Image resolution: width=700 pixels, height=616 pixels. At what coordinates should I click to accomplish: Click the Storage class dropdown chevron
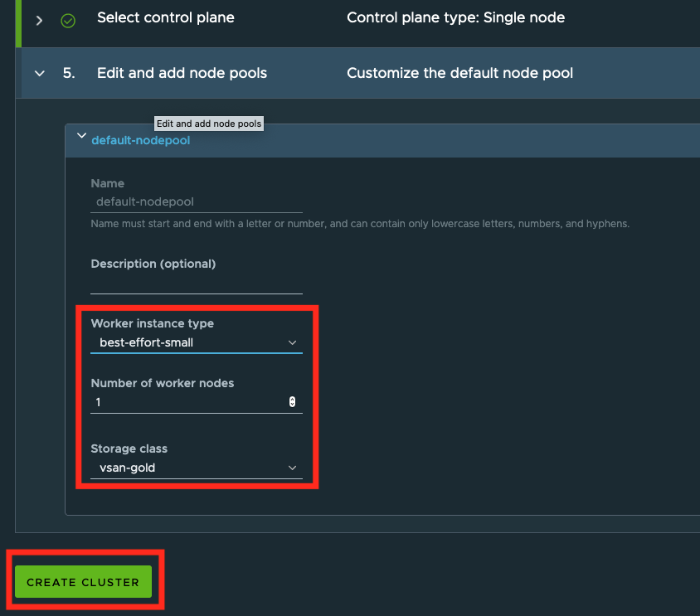point(293,468)
